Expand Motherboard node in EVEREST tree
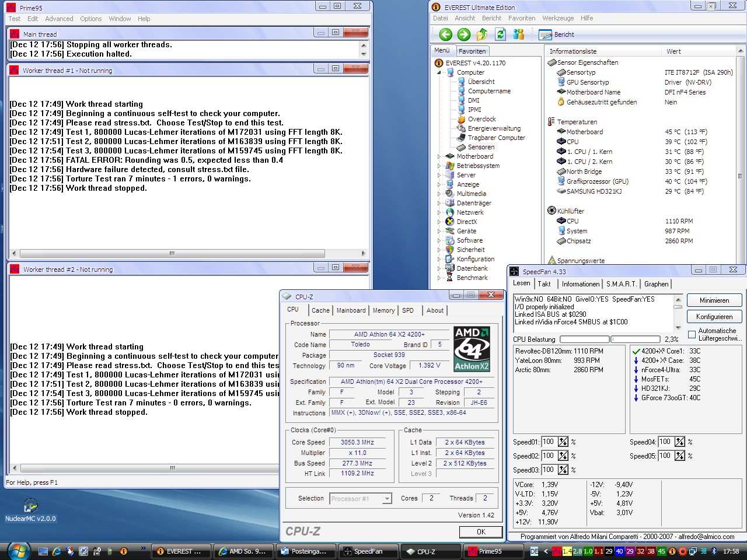 [439, 156]
